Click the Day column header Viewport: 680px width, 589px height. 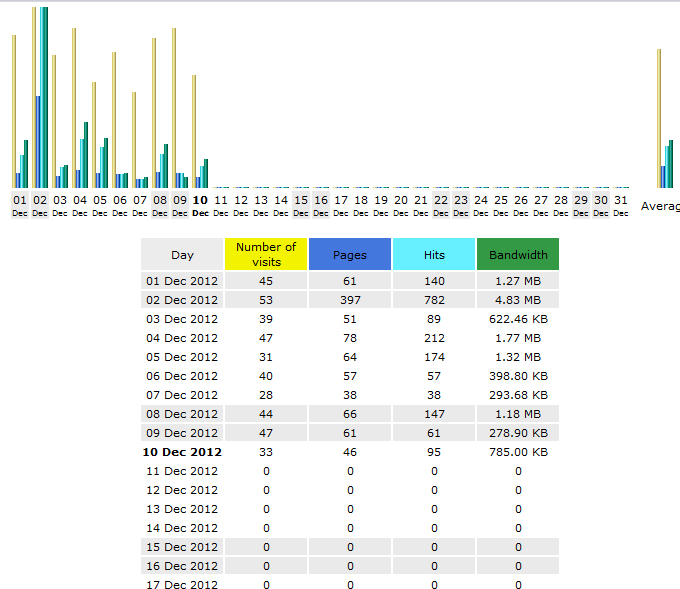point(182,254)
